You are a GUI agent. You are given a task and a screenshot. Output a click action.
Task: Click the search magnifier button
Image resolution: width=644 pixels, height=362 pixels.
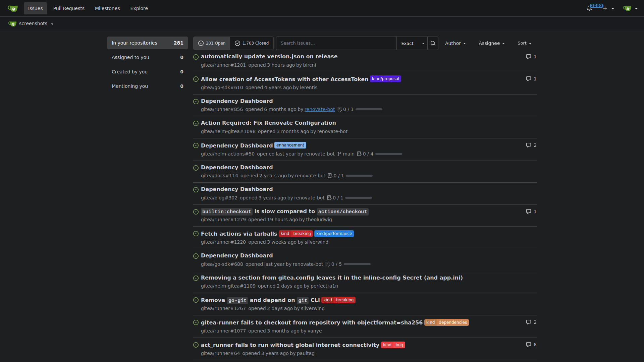point(433,43)
